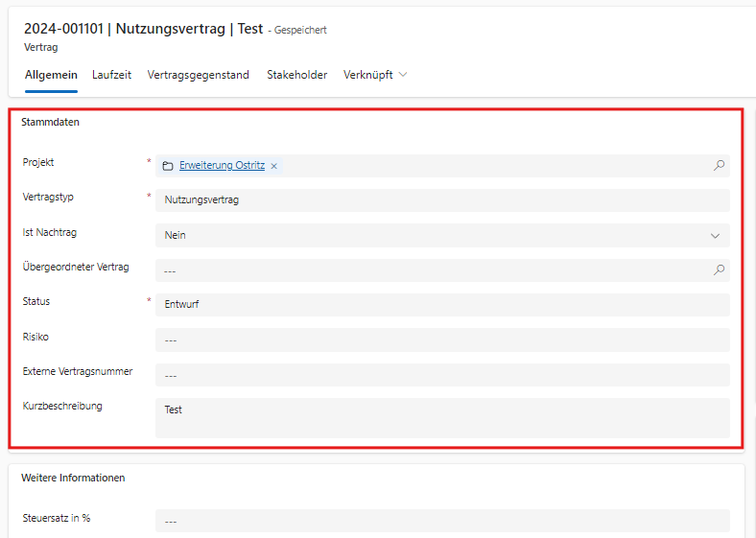
Task: Click the search icon in Übergeordneter Vertrag field
Action: click(719, 270)
